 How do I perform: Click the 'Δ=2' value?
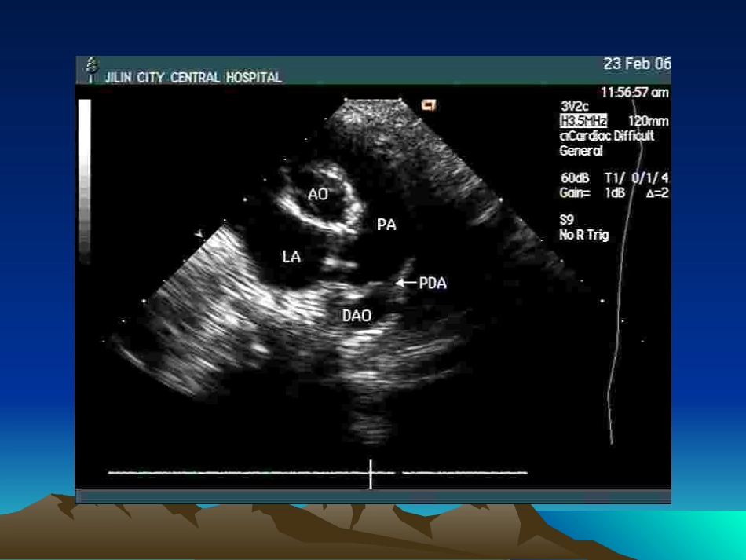[x=657, y=192]
